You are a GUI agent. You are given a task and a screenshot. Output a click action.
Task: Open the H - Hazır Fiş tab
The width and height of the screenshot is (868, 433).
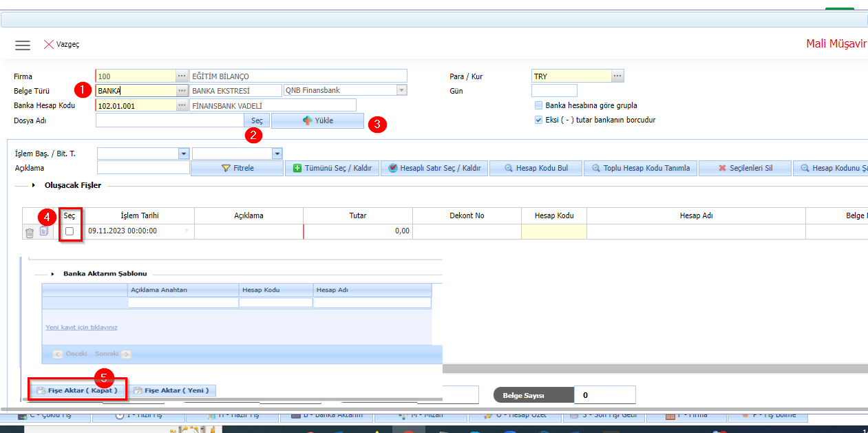click(234, 416)
